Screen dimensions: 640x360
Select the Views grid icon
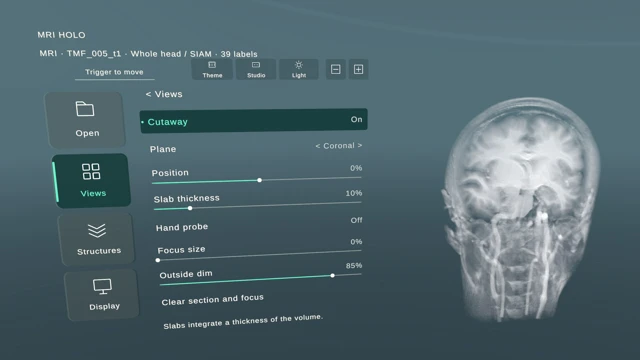(x=91, y=171)
